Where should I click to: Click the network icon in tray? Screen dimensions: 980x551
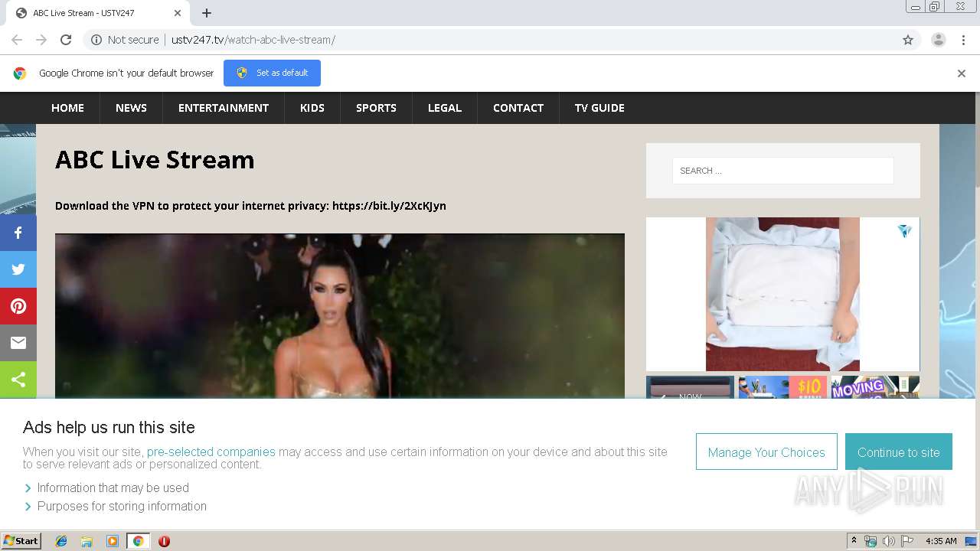click(x=871, y=541)
